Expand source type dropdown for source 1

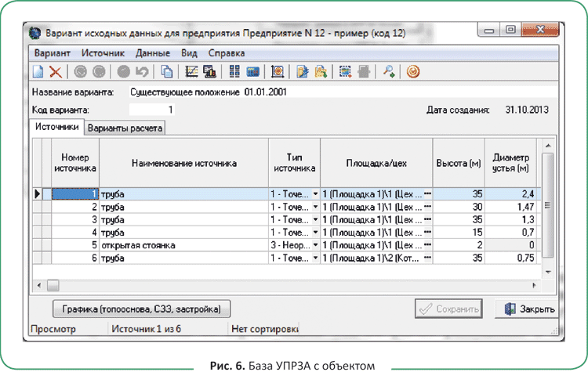[315, 194]
